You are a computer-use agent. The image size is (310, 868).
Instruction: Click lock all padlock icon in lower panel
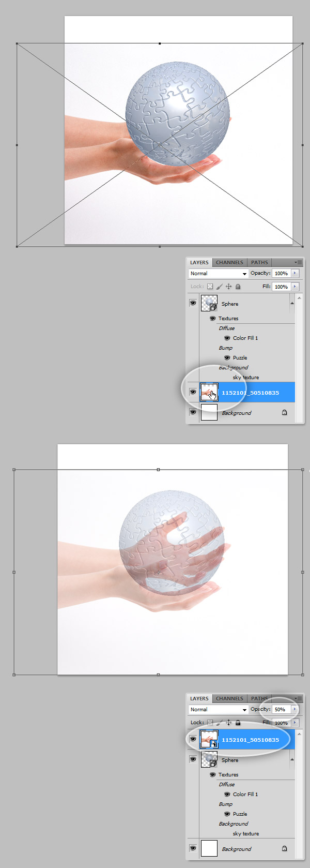point(238,723)
